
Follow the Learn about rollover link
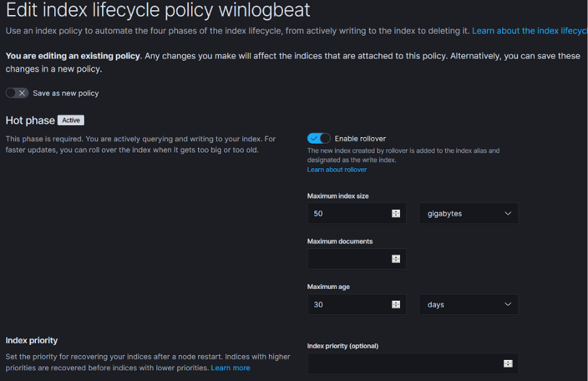pos(337,169)
